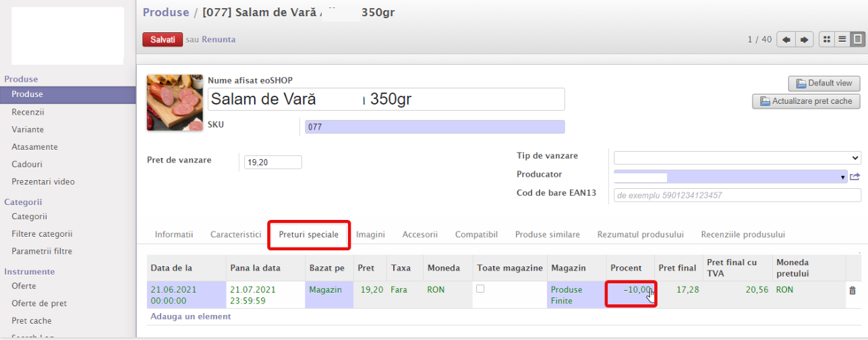
Task: Switch to kanban grid view
Action: pyautogui.click(x=827, y=40)
